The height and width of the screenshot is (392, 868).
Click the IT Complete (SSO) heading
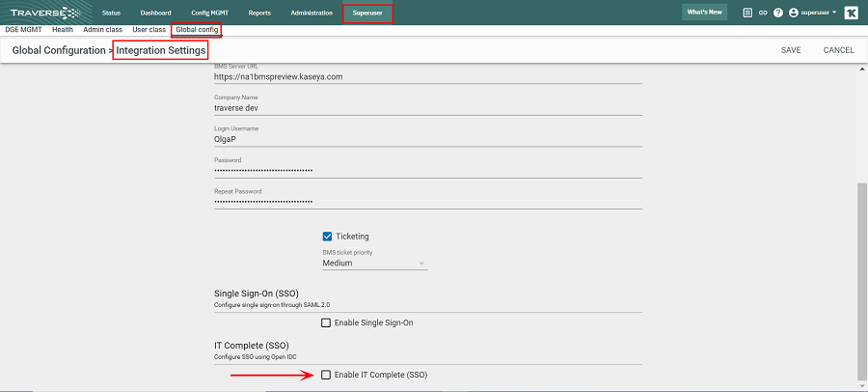[252, 346]
